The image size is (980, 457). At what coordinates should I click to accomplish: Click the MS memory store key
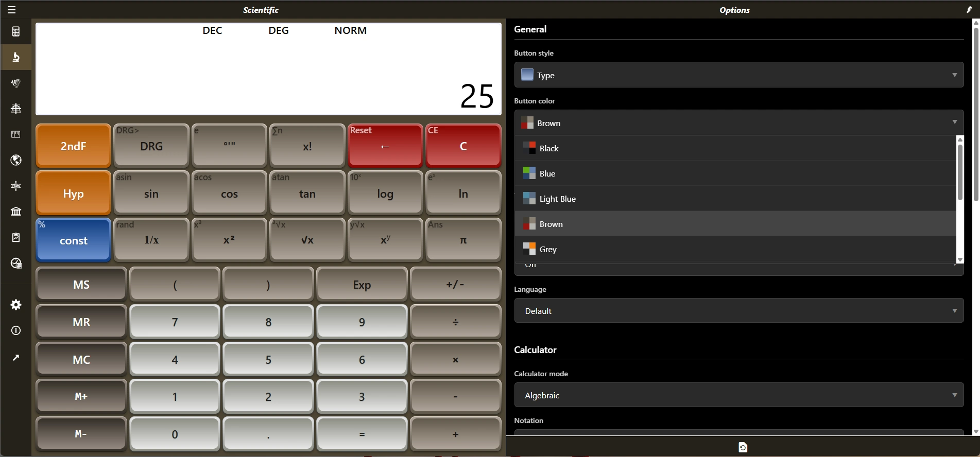pyautogui.click(x=81, y=284)
